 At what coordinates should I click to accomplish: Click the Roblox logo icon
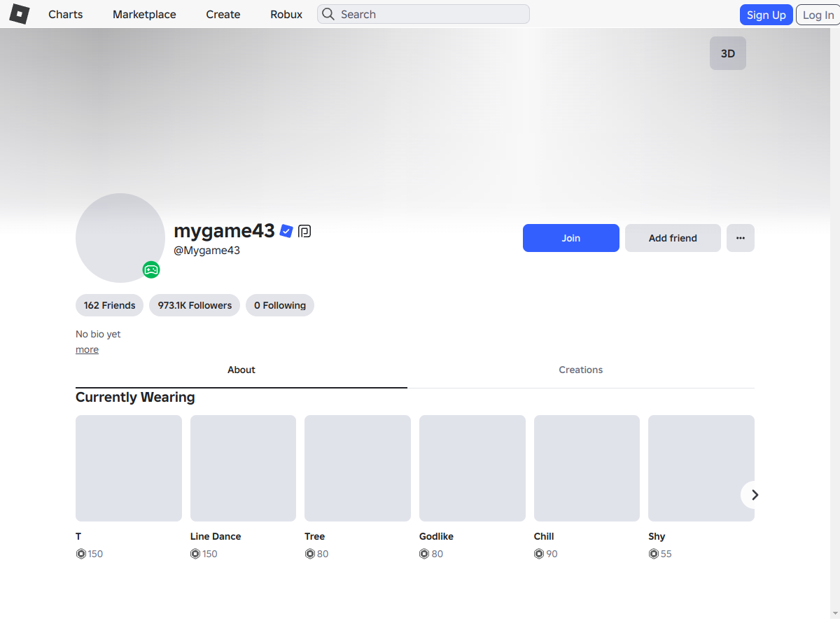tap(20, 14)
